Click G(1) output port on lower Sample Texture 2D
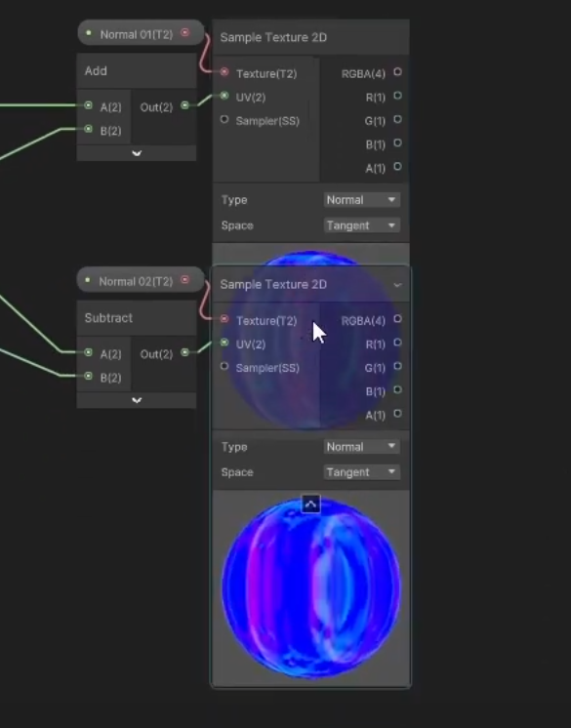The width and height of the screenshot is (571, 728). pos(397,366)
